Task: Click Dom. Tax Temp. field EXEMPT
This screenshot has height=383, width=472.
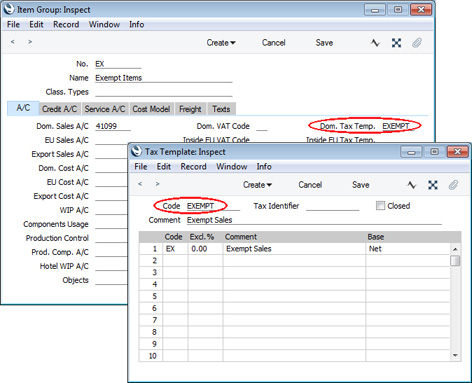Action: tap(398, 126)
